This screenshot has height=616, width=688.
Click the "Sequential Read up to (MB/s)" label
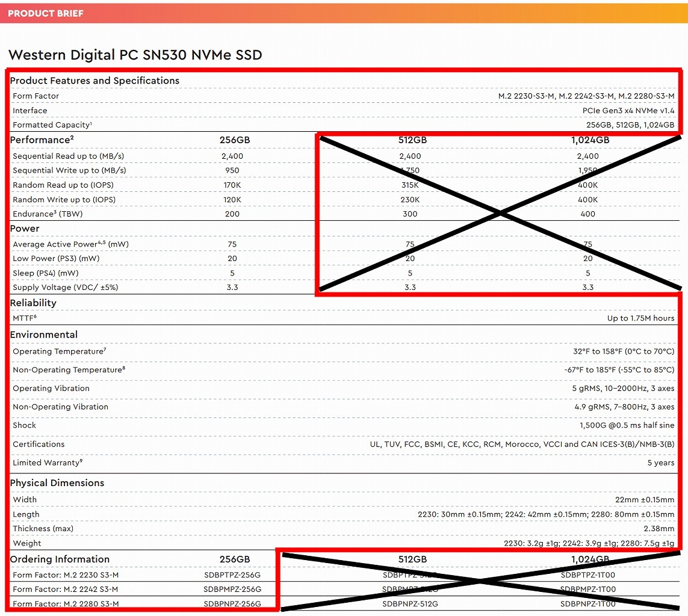tap(69, 156)
